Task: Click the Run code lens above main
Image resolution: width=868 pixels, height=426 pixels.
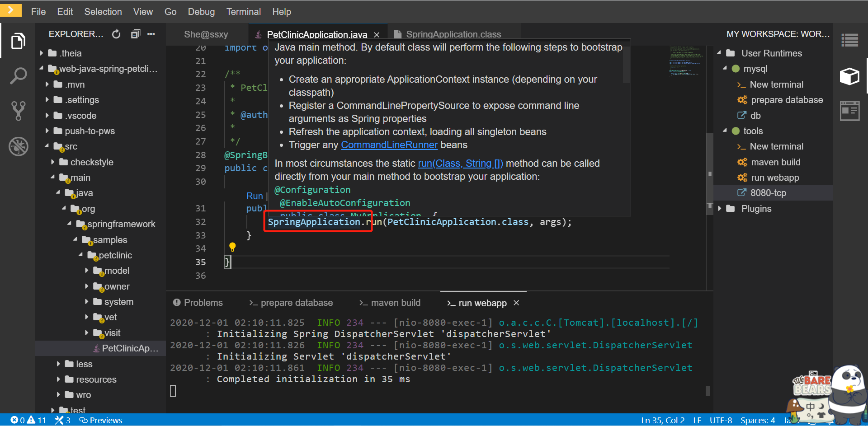Action: coord(255,196)
